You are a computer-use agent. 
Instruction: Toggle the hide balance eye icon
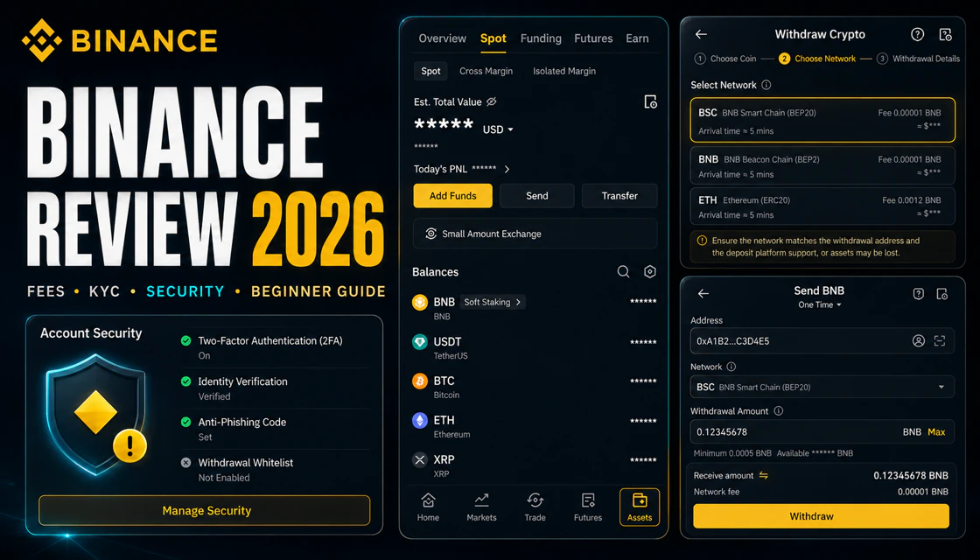[491, 101]
